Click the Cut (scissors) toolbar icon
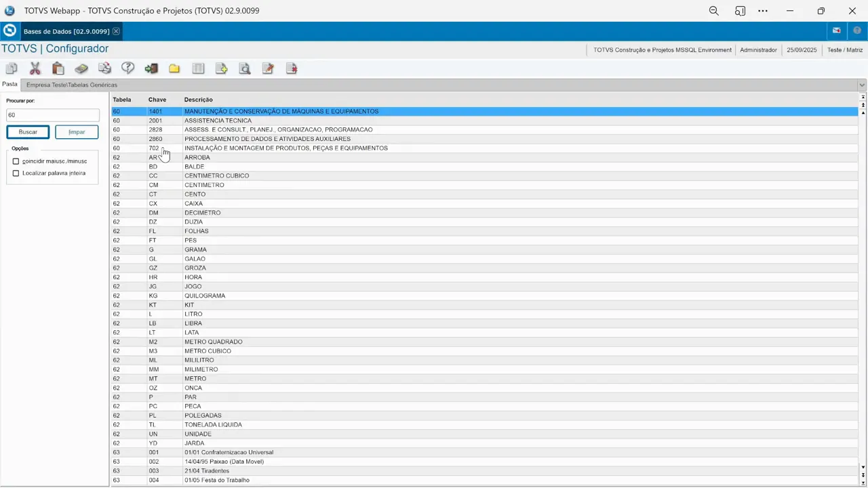 coord(35,68)
